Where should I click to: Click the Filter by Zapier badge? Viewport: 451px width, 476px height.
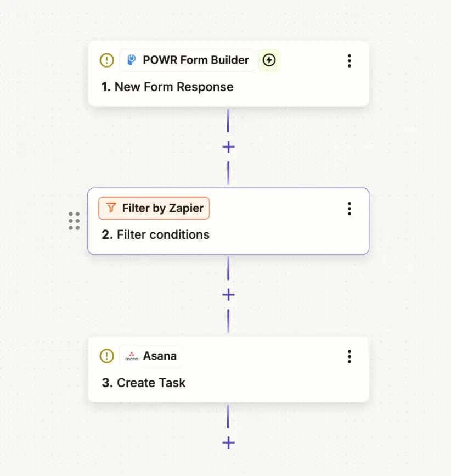coord(154,208)
